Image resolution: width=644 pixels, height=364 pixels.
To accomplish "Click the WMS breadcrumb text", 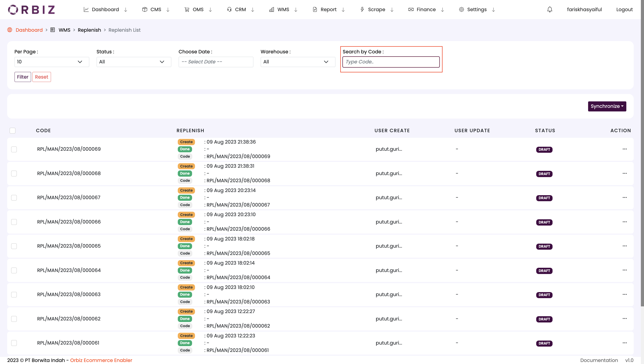I will (x=64, y=30).
